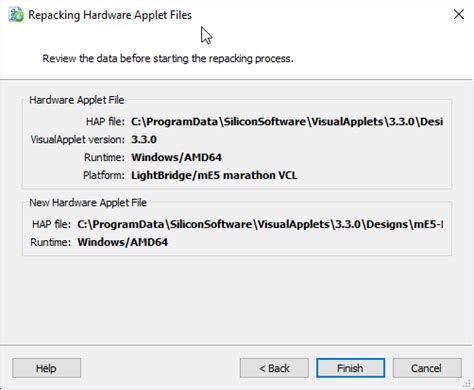Click the dialog title 'Repacking Hardware Applet Files'
474x390 pixels.
110,15
